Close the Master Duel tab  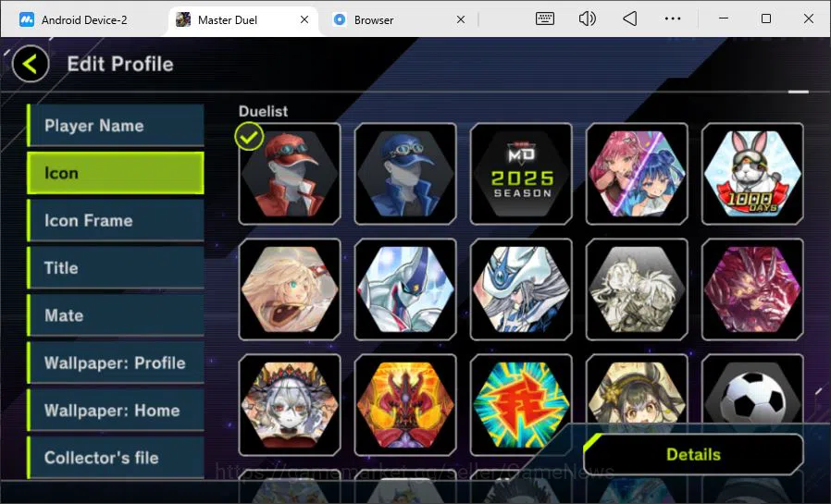point(304,19)
